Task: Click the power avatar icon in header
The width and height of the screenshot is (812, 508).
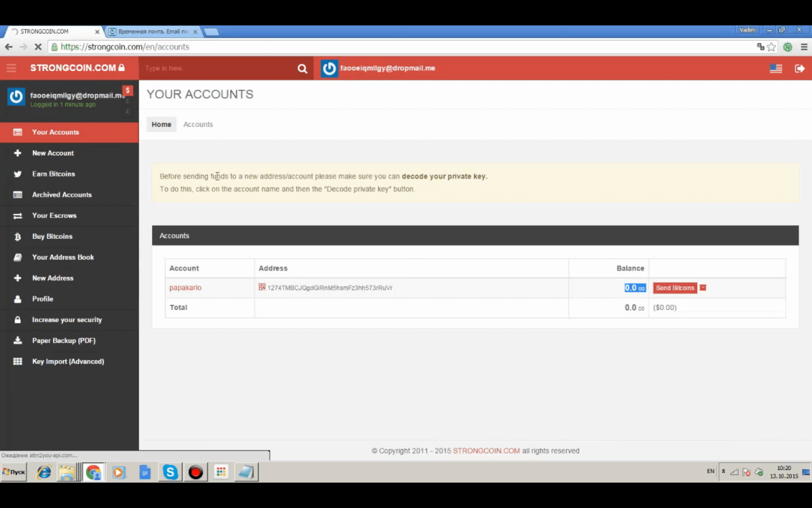Action: [x=329, y=69]
